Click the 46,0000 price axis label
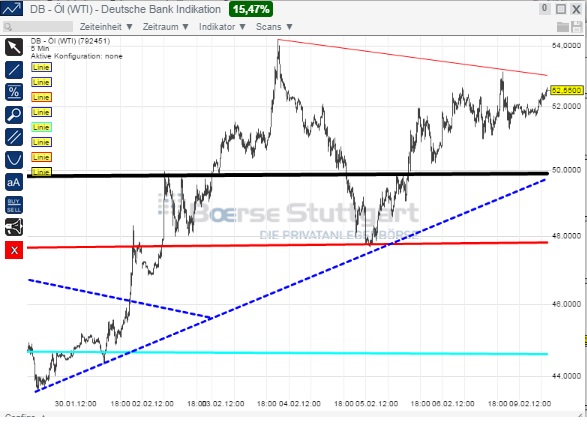The height and width of the screenshot is (425, 587). (x=566, y=304)
